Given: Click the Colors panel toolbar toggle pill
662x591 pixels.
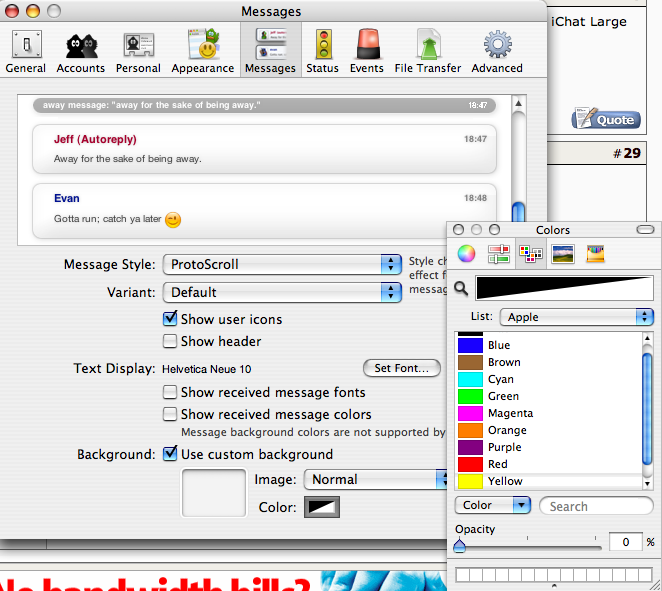Looking at the screenshot, I should tap(645, 230).
